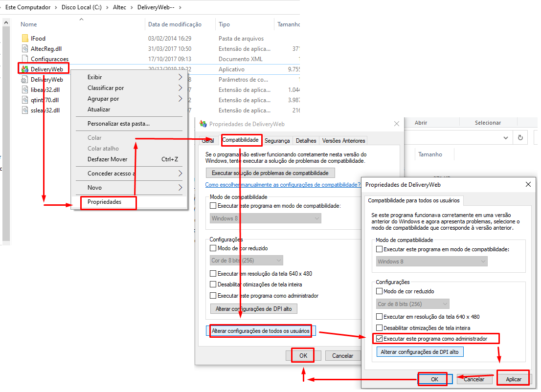Select the DeliveryWeb application icon
Viewport: 541px width, 392px height.
[x=25, y=69]
